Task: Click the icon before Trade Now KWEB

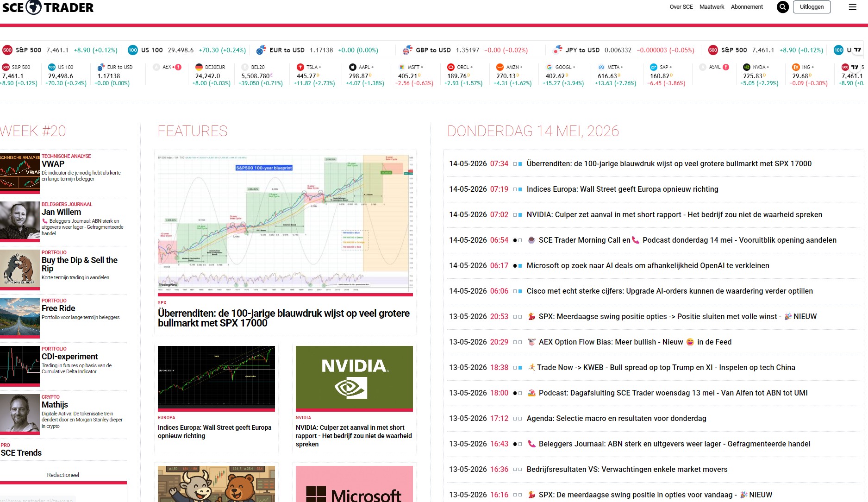Action: 531,367
